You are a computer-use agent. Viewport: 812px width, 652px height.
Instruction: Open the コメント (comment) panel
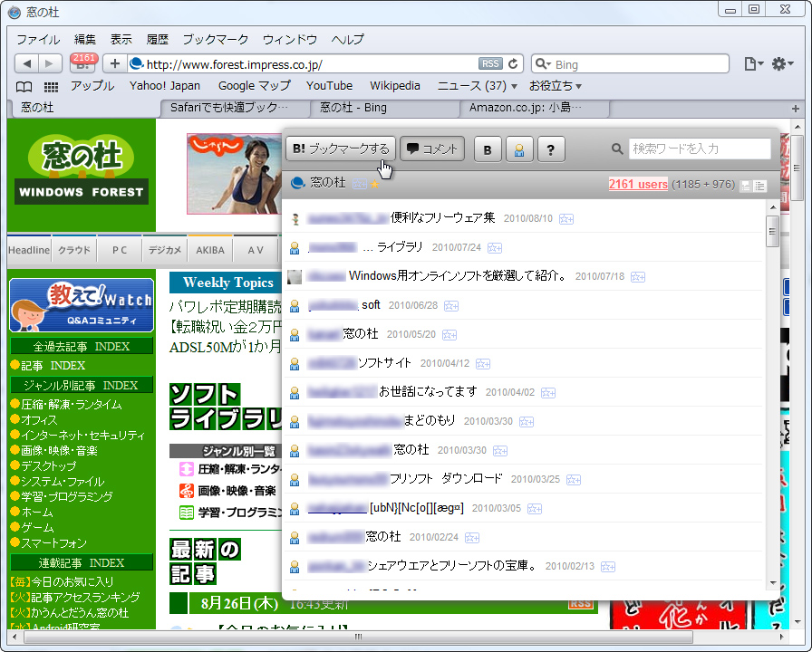point(432,149)
